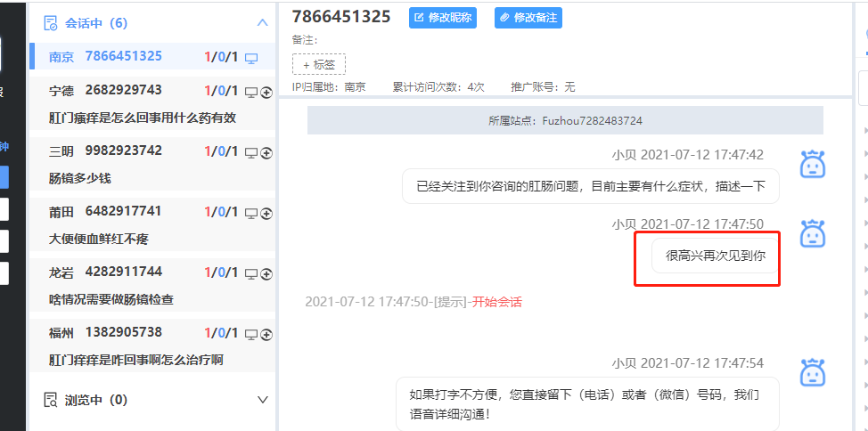Click the 开始会话 prompt text
The height and width of the screenshot is (431, 868).
click(x=496, y=302)
